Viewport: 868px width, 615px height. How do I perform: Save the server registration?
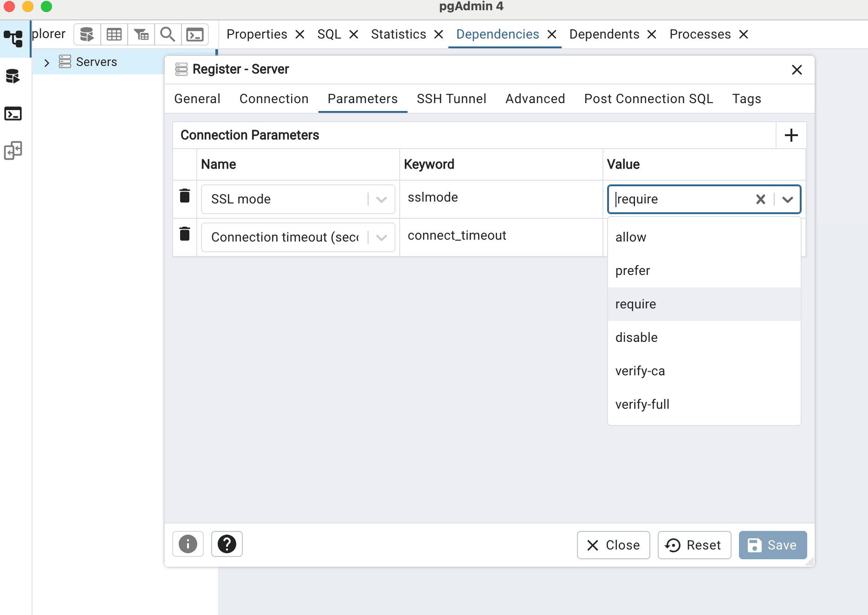773,545
